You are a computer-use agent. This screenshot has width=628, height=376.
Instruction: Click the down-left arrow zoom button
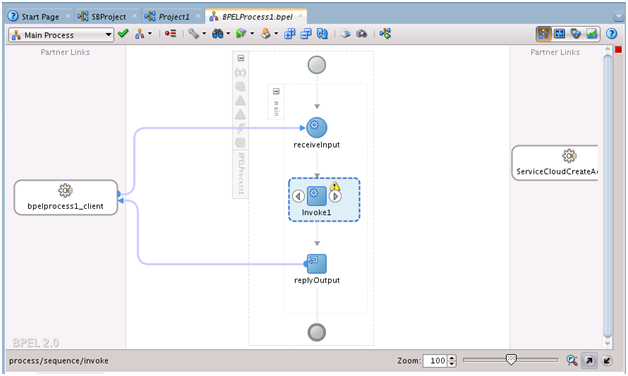pos(607,361)
